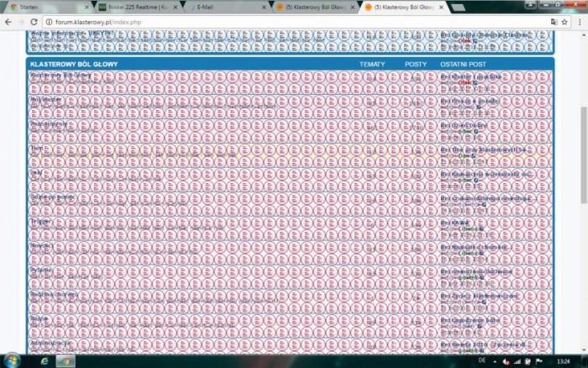
Task: Open the Tlen forum section
Action: coord(36,148)
